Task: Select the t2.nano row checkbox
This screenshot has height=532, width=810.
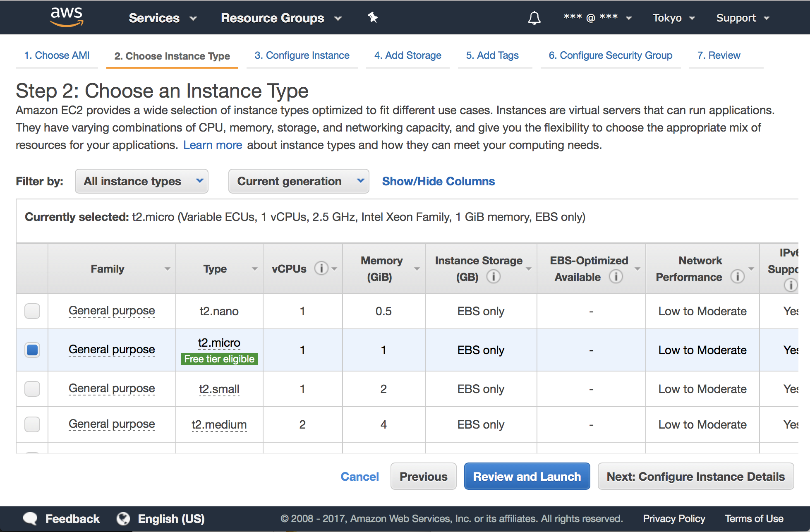Action: point(32,311)
